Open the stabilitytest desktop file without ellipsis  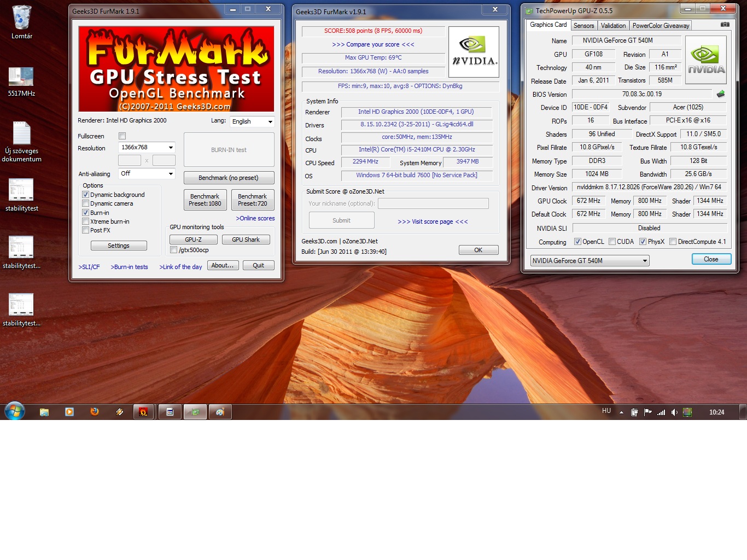click(x=21, y=195)
